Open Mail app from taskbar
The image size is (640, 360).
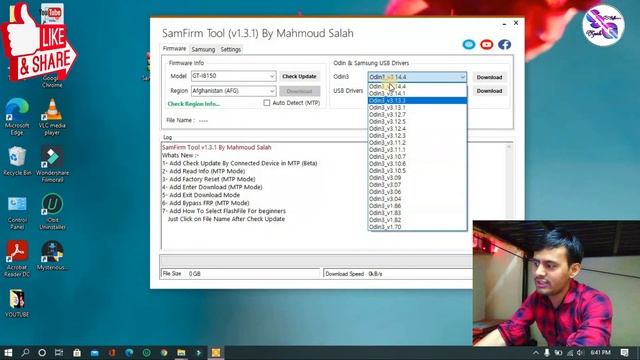94,353
